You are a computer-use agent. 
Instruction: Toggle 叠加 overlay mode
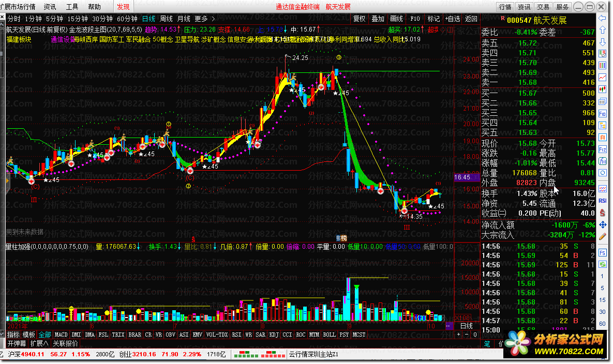tap(378, 19)
